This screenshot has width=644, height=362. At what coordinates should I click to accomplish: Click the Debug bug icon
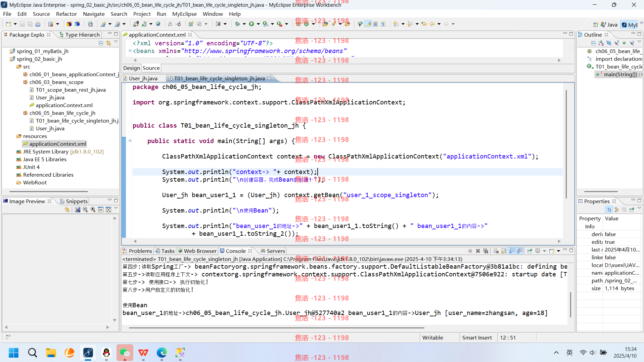pos(238,24)
